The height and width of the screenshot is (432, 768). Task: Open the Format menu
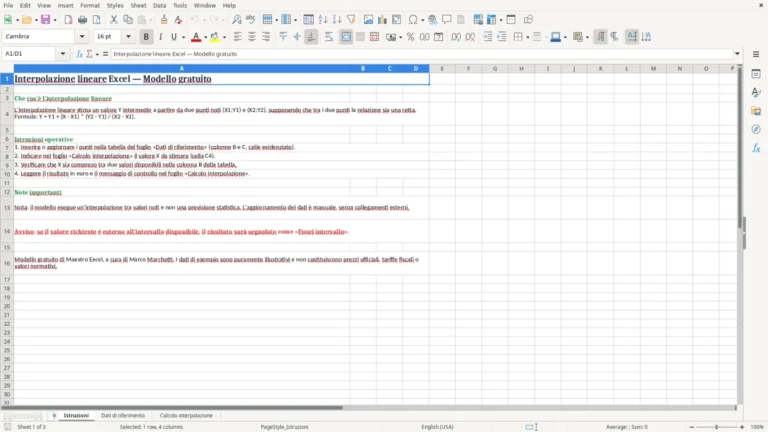point(90,5)
